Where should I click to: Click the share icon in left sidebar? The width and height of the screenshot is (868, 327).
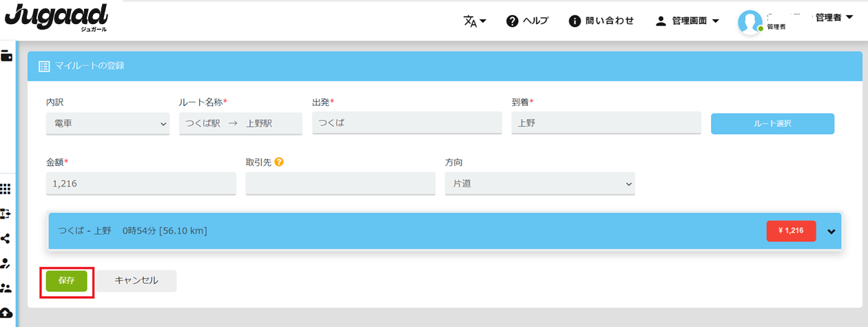[x=6, y=238]
